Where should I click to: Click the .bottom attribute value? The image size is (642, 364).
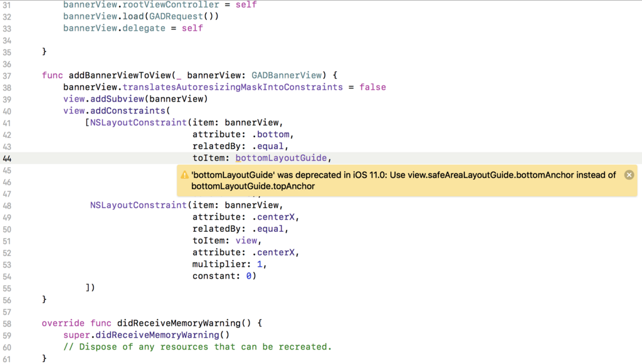271,135
